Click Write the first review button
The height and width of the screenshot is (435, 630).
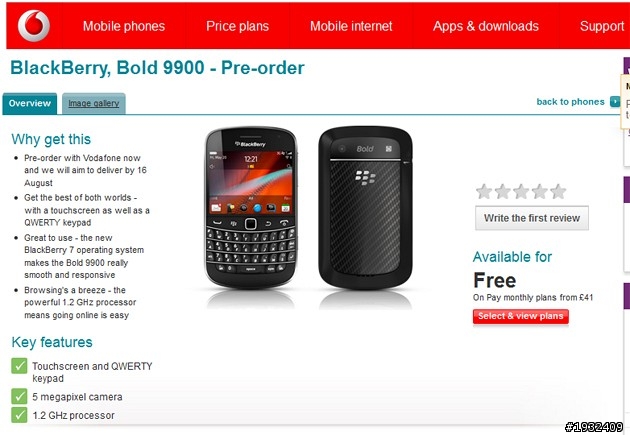point(532,218)
